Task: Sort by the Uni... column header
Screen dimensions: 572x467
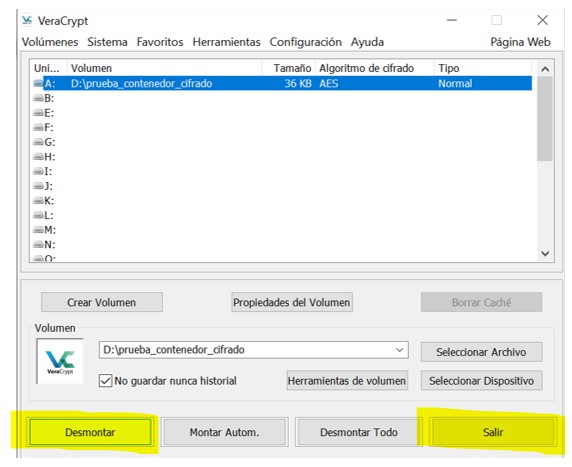Action: [49, 68]
